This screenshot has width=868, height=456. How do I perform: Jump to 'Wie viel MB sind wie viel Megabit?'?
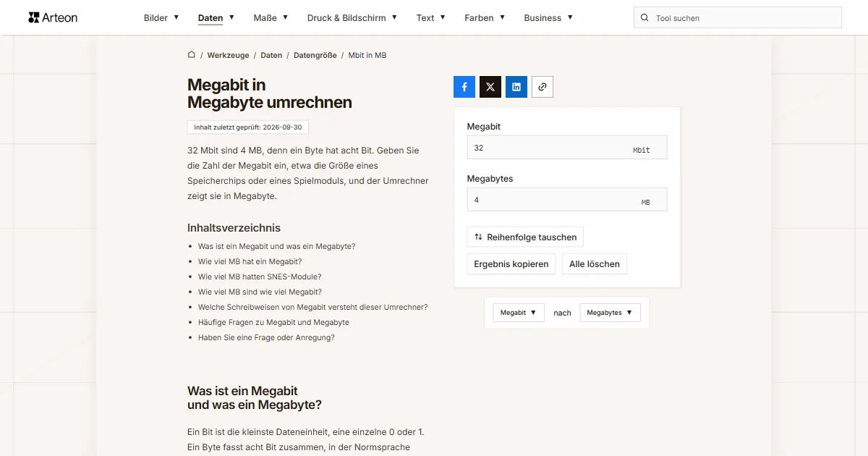tap(260, 292)
